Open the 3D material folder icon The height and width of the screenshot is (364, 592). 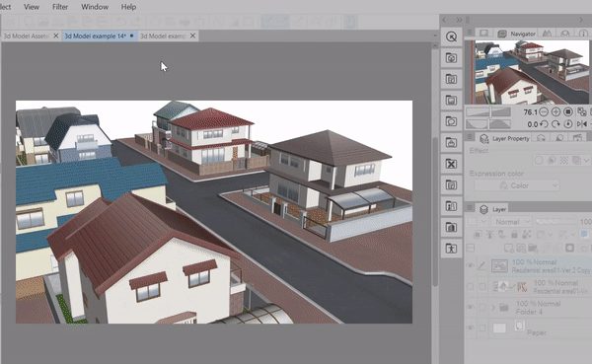click(451, 58)
